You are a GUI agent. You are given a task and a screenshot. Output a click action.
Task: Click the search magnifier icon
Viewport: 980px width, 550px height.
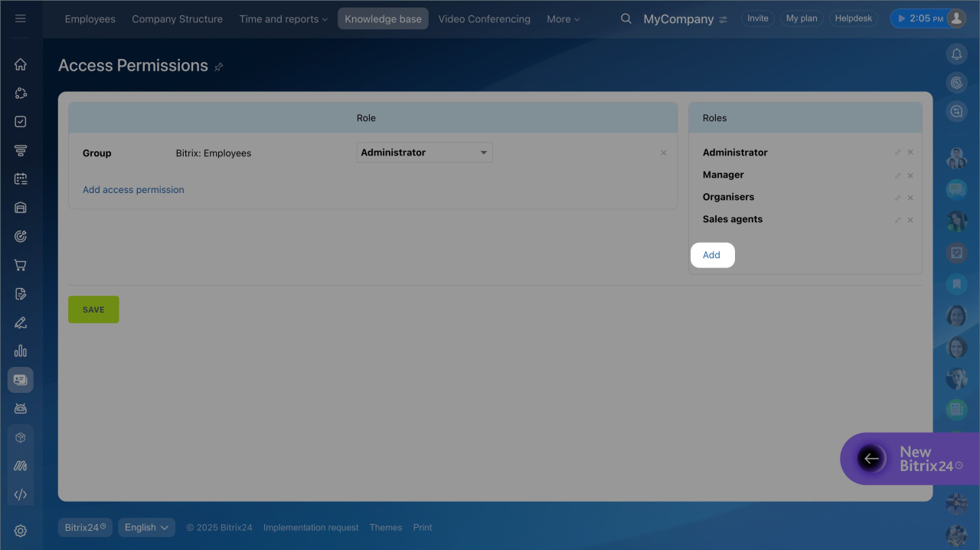[626, 19]
